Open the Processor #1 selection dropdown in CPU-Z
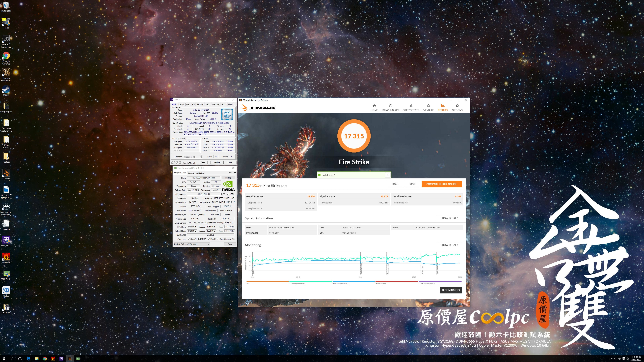The width and height of the screenshot is (644, 362). [x=193, y=157]
